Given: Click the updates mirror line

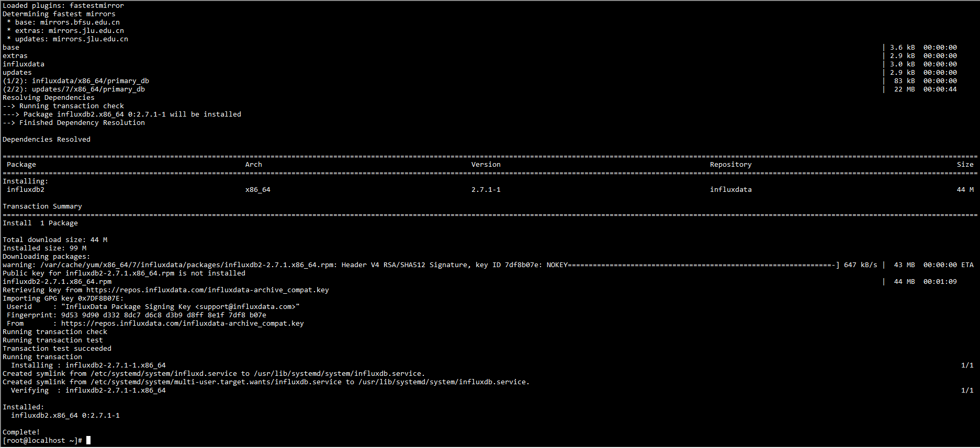Looking at the screenshot, I should [67, 39].
